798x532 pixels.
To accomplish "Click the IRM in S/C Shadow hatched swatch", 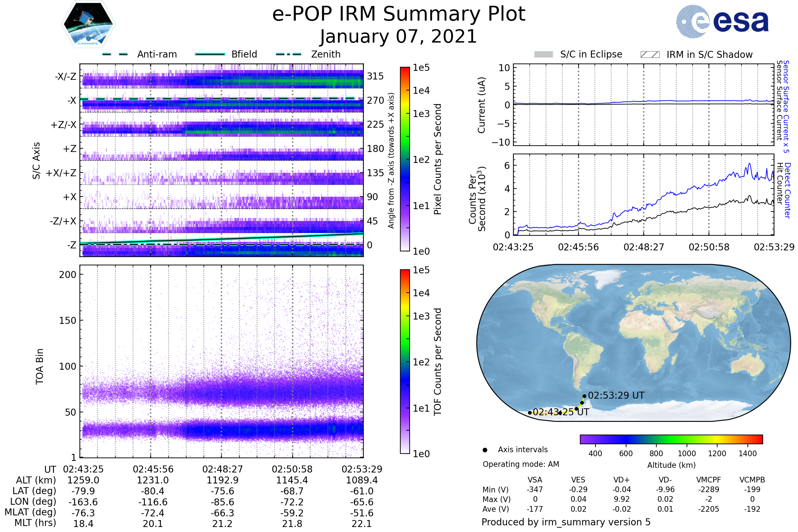I will point(650,55).
